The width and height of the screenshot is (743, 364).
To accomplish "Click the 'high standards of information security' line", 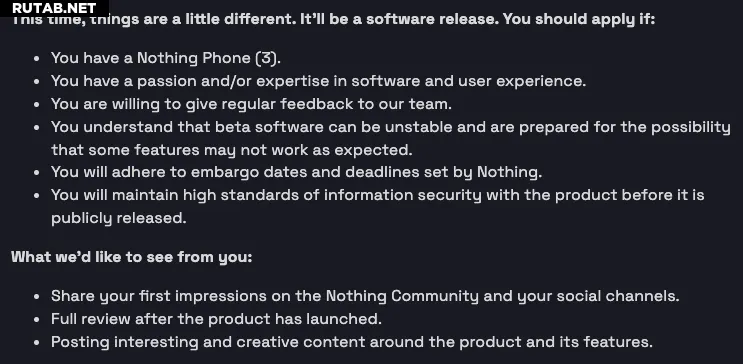I will click(378, 195).
